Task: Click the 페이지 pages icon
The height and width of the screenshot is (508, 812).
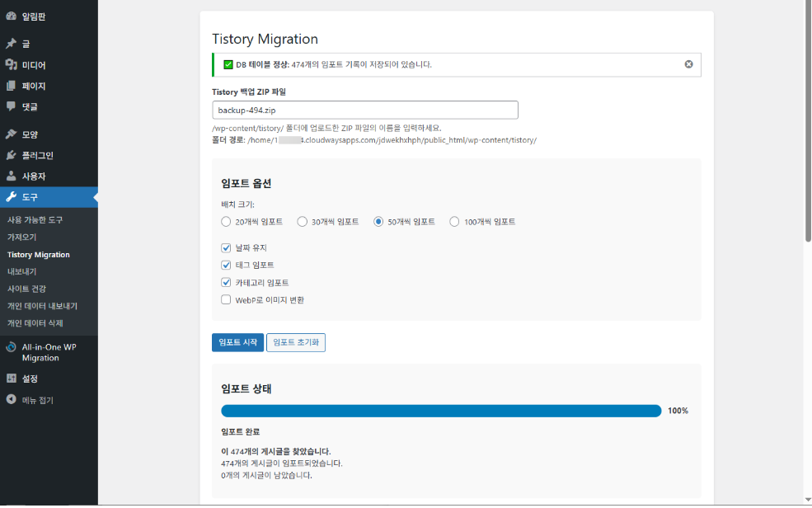Action: pos(11,86)
